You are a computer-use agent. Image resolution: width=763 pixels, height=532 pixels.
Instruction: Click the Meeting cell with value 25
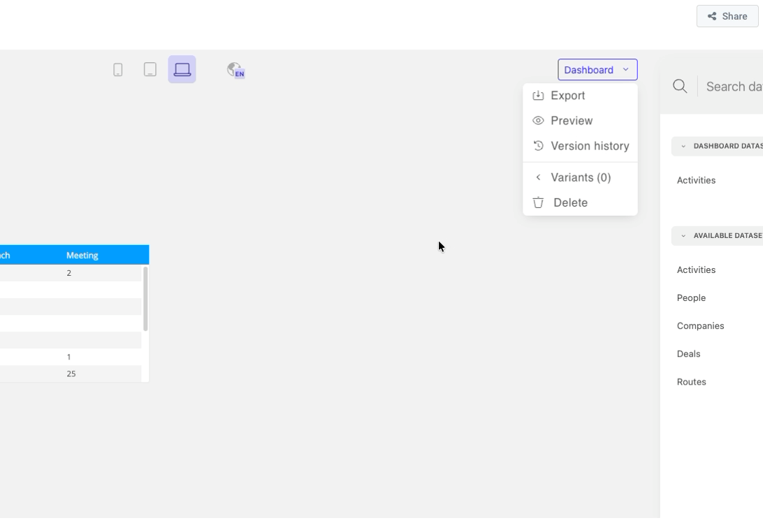click(71, 374)
